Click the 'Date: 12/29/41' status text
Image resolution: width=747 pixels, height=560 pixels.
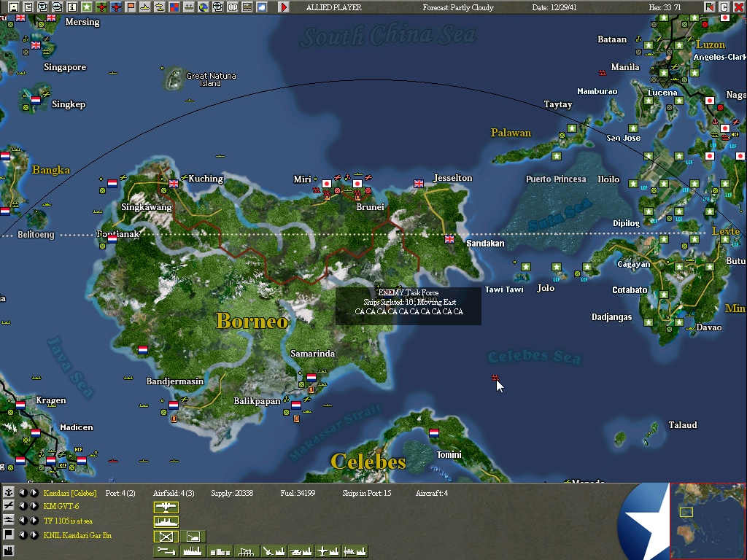coord(554,7)
